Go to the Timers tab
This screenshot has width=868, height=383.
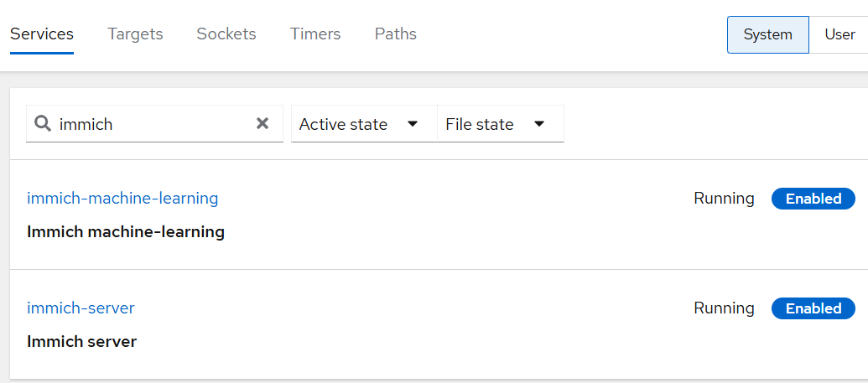pyautogui.click(x=315, y=34)
